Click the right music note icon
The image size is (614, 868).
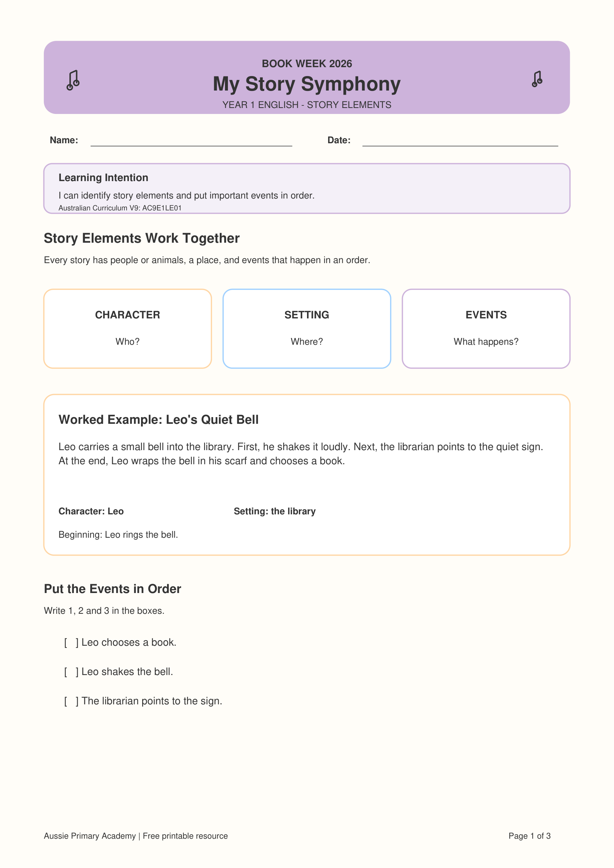pos(537,79)
